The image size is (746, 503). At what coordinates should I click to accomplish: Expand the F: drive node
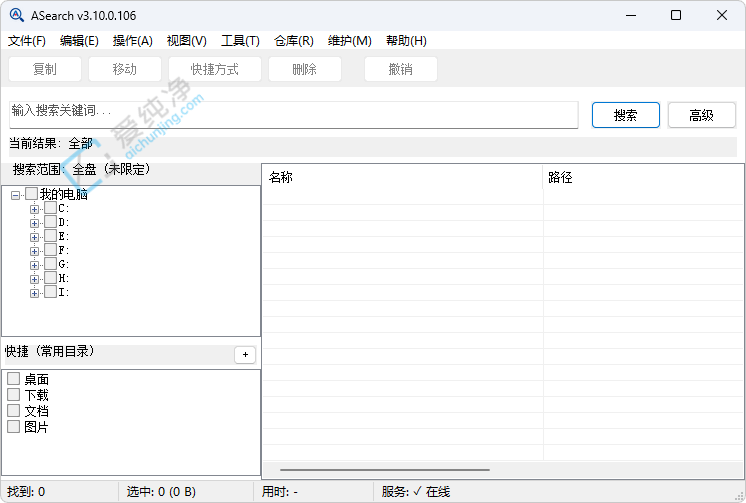(34, 251)
